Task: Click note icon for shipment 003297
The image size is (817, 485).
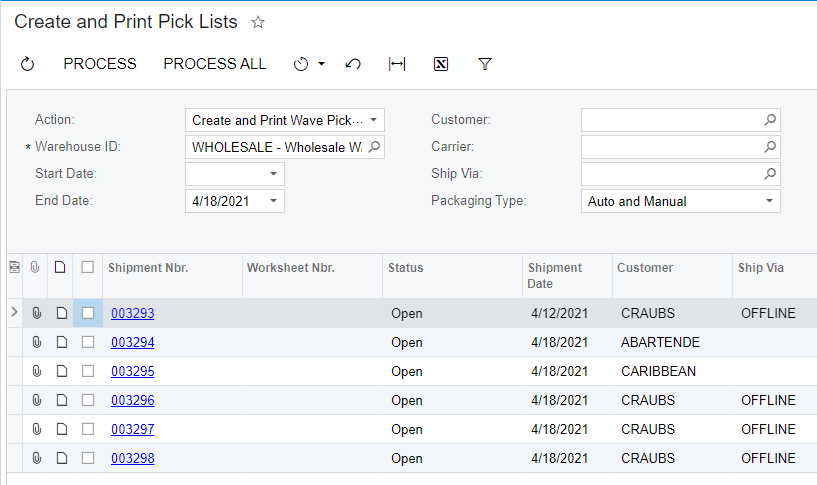Action: [61, 429]
